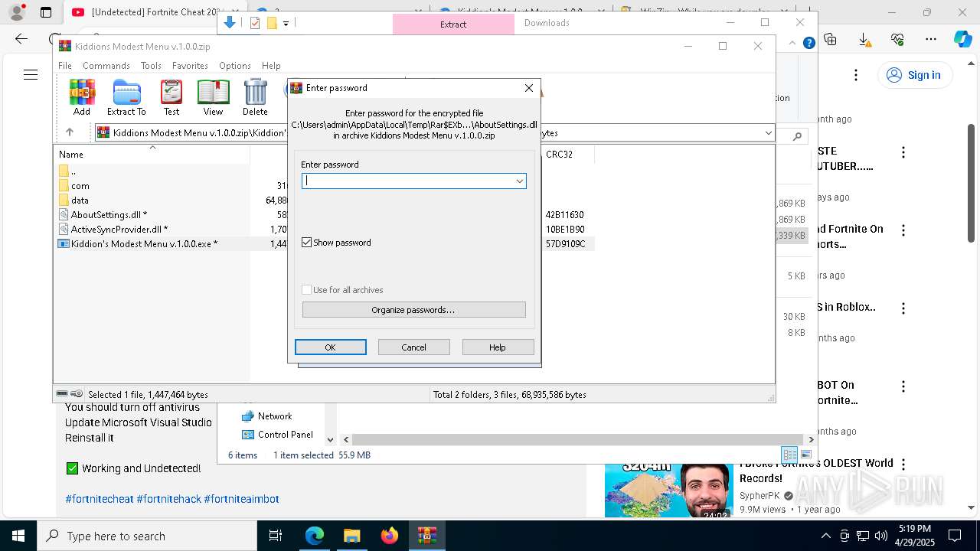Open the Help menu in WinRAR

point(271,66)
